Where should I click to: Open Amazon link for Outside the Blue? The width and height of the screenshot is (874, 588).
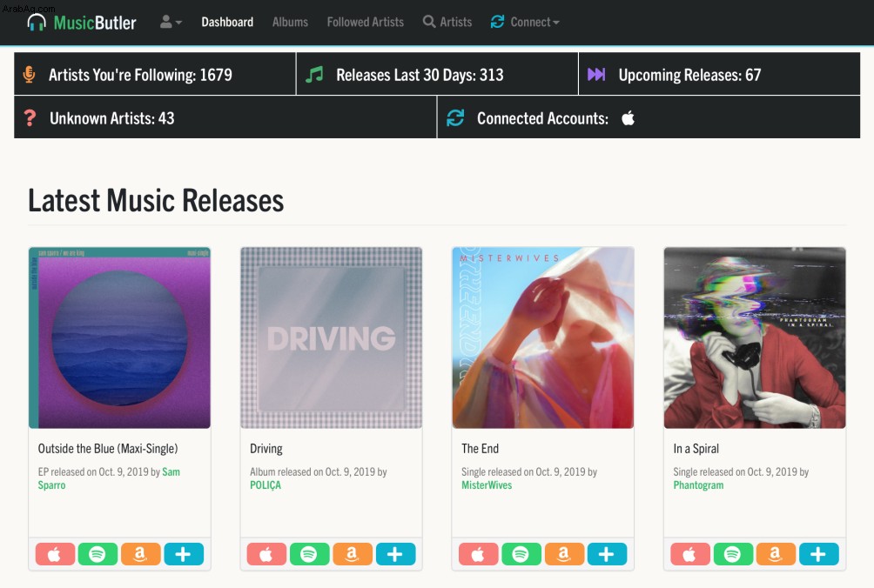(141, 554)
